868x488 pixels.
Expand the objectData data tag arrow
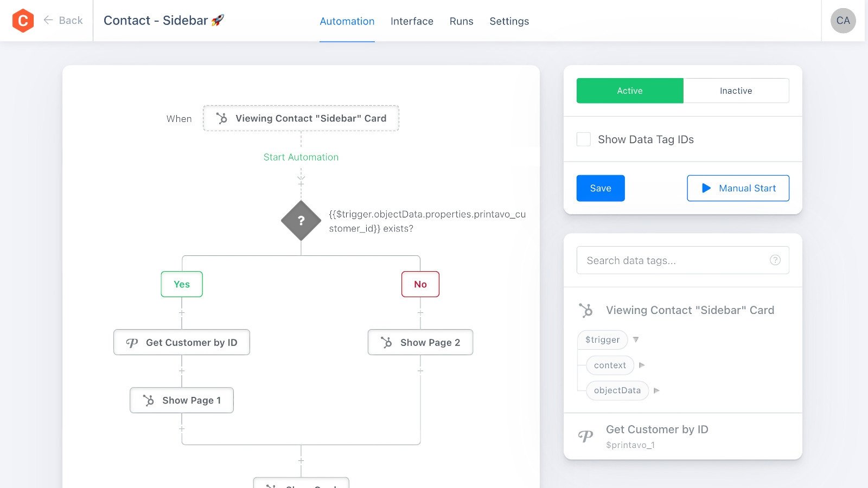point(656,390)
